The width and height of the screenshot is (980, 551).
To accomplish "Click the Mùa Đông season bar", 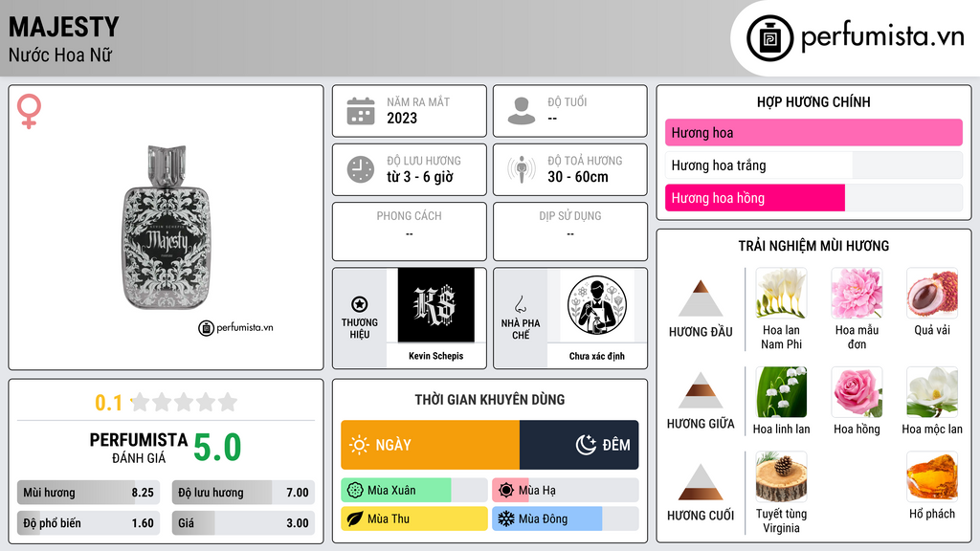I will 566,518.
